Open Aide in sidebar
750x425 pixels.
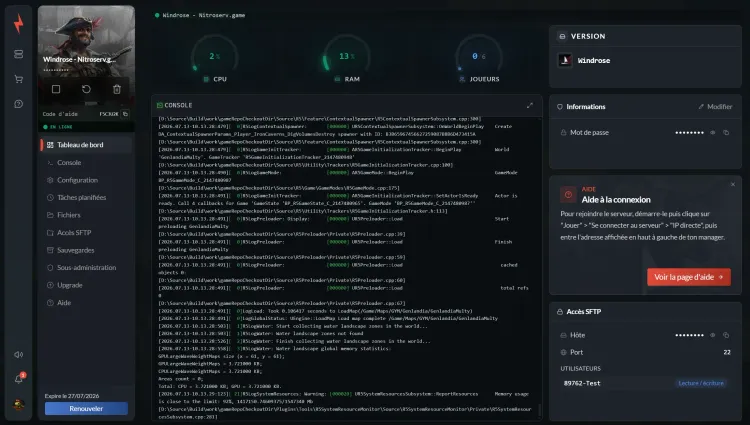pyautogui.click(x=86, y=303)
